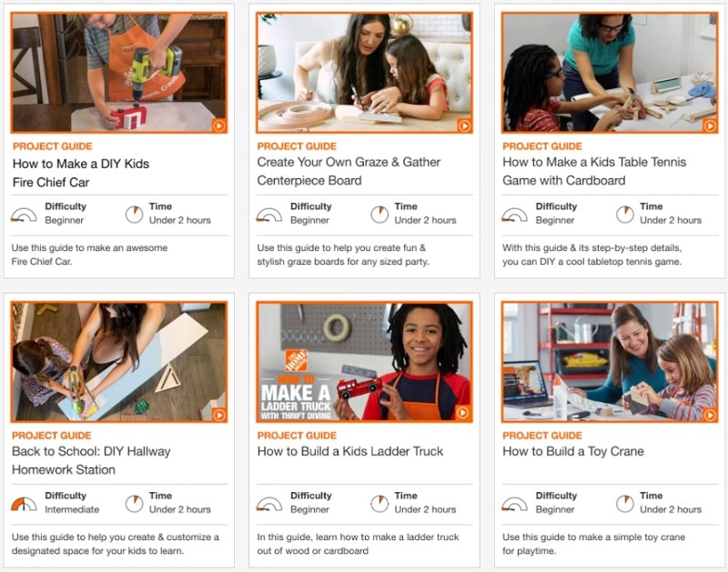Play the Graze & Gather board video icon
This screenshot has width=728, height=572.
tap(464, 125)
